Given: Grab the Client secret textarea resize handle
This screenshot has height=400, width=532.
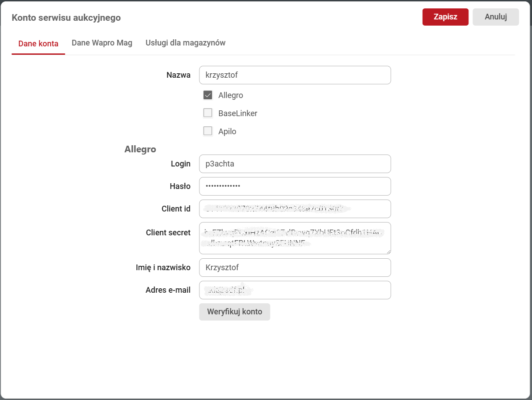Looking at the screenshot, I should pos(388,252).
